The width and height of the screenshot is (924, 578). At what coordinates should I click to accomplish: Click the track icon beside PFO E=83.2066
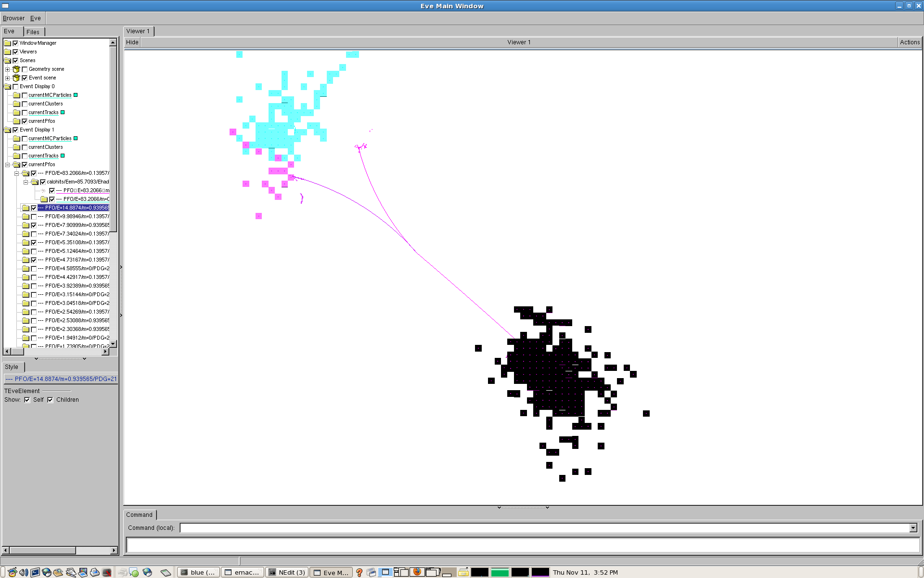pos(43,191)
